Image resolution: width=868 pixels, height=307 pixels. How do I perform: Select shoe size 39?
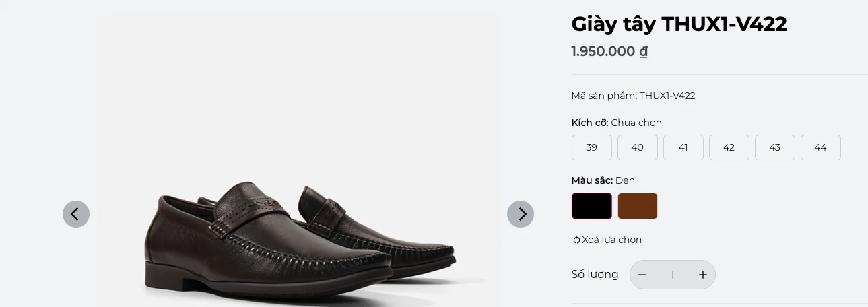591,147
